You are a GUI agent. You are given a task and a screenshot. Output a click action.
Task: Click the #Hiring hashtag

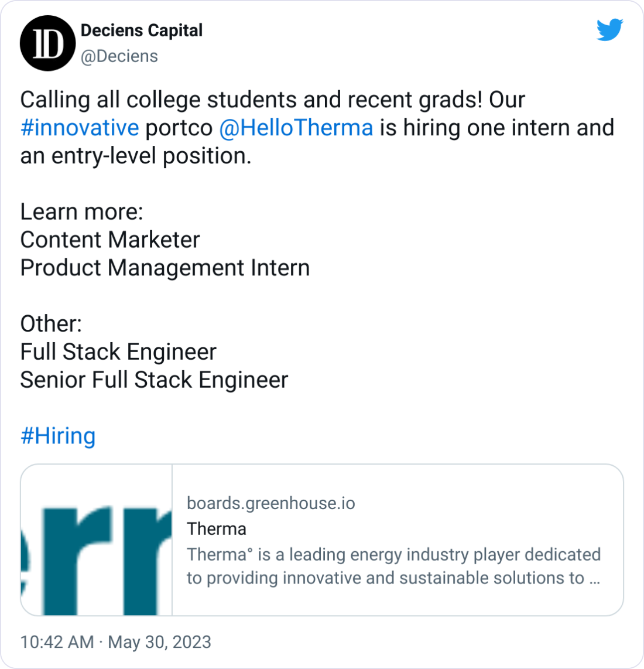click(x=58, y=436)
